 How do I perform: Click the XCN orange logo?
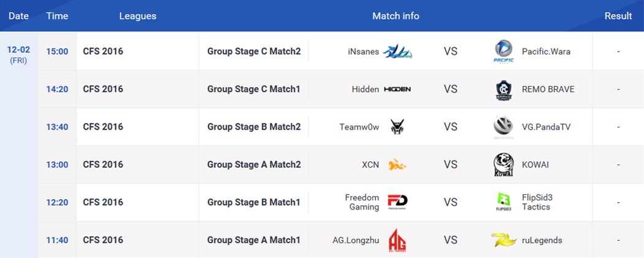click(x=397, y=165)
